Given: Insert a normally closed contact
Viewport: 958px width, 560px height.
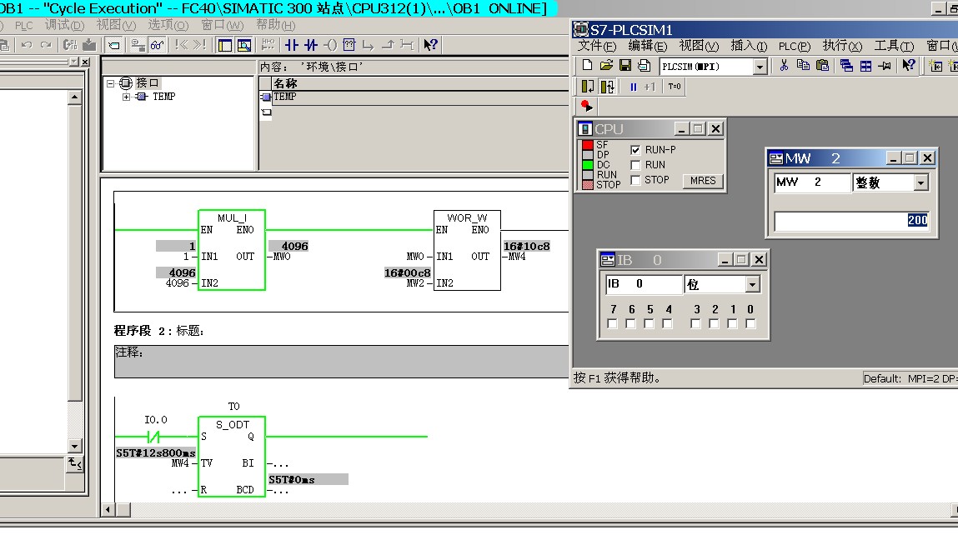Looking at the screenshot, I should 311,44.
